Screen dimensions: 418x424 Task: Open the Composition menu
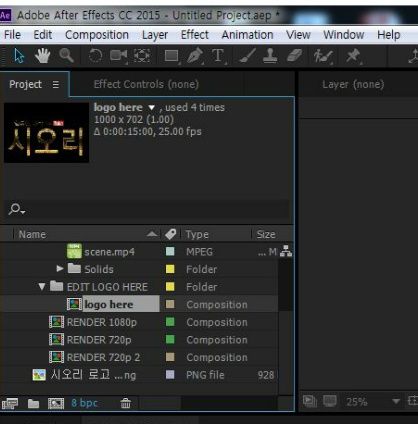pyautogui.click(x=97, y=35)
